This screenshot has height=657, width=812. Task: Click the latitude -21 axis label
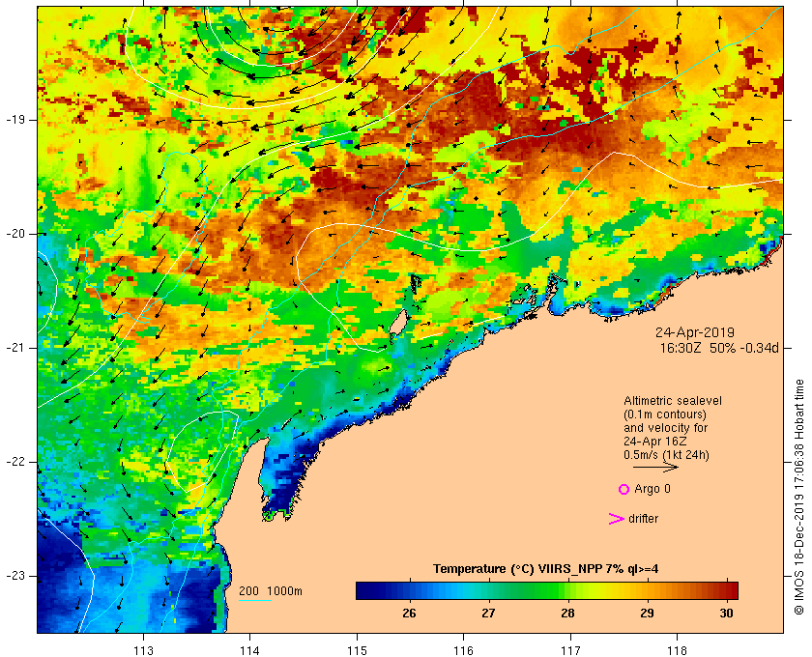tap(15, 348)
